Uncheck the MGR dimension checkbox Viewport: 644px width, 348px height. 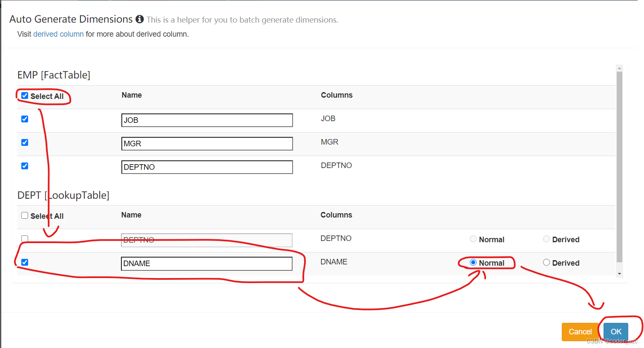[x=25, y=142]
